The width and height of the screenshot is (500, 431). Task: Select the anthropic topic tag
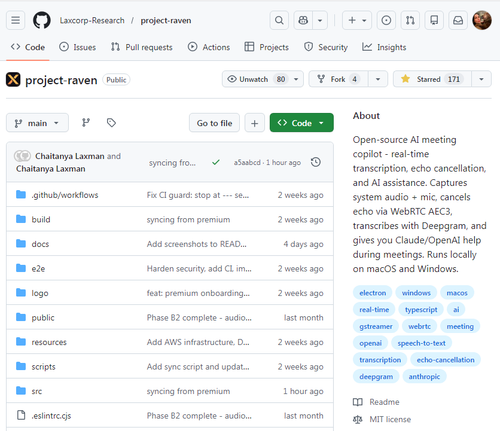pyautogui.click(x=424, y=376)
